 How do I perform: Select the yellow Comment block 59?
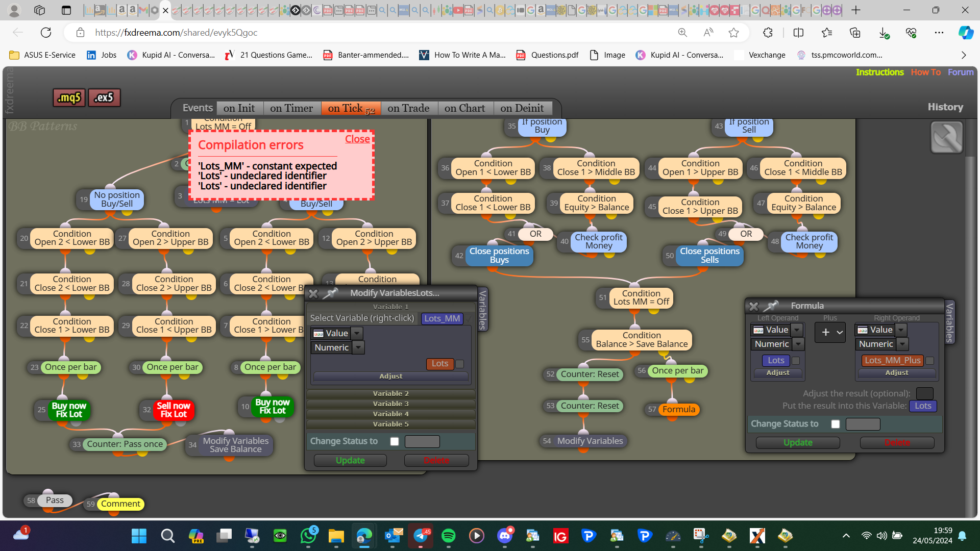[x=120, y=504]
